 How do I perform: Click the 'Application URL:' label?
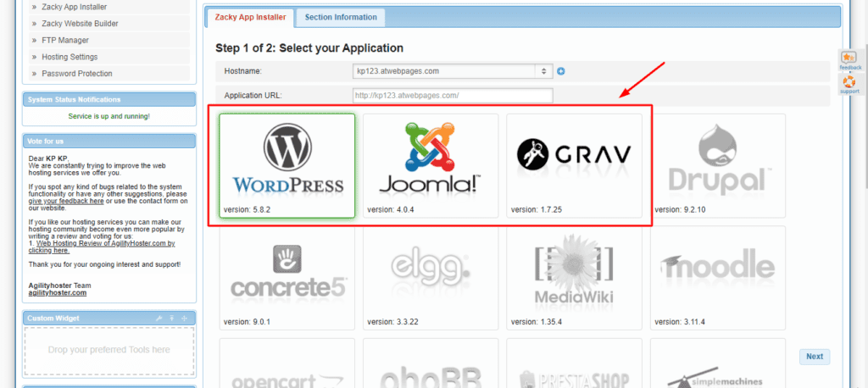click(253, 95)
